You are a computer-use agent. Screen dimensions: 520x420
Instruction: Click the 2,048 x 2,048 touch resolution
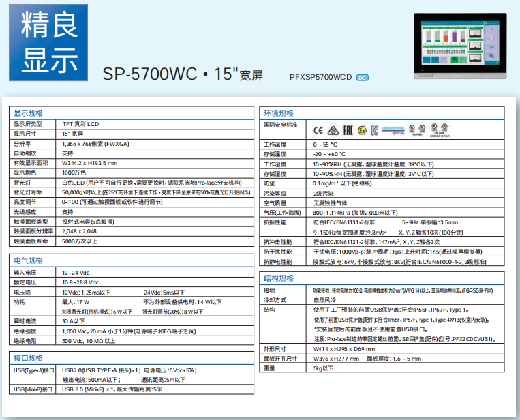pos(79,231)
